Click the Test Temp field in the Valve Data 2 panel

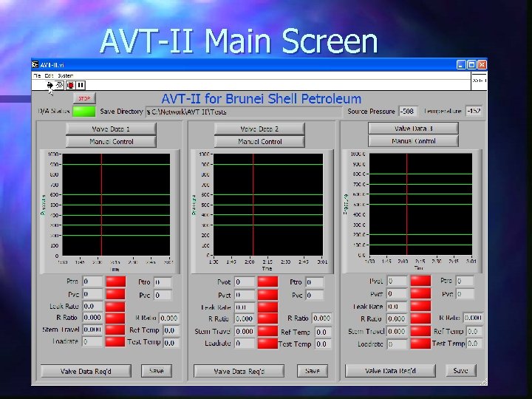pyautogui.click(x=324, y=344)
